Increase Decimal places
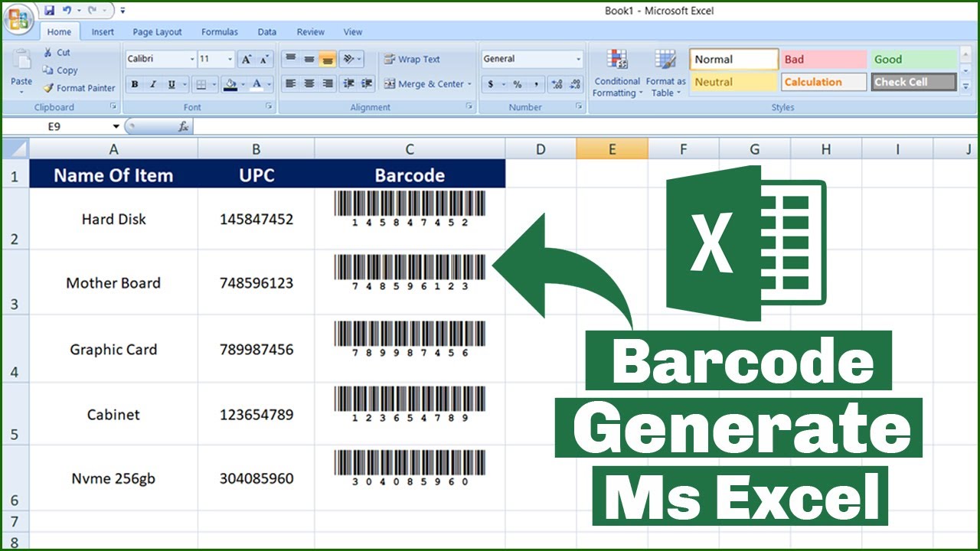The height and width of the screenshot is (551, 980). [557, 84]
